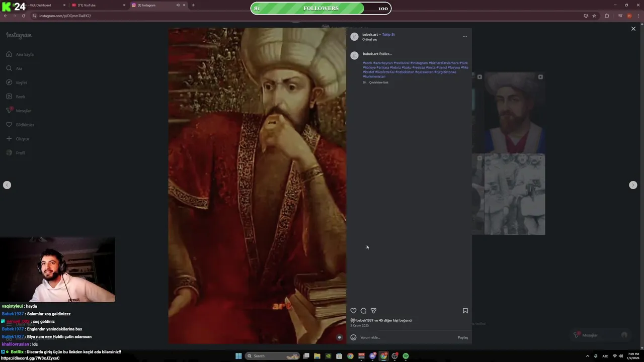Reload the page
The image size is (644, 362).
(x=24, y=16)
